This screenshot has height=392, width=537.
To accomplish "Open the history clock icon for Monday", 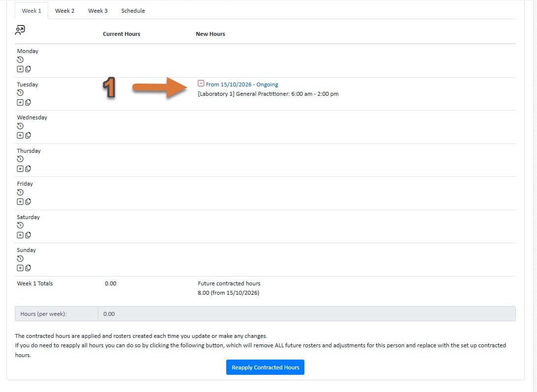I will coord(20,59).
